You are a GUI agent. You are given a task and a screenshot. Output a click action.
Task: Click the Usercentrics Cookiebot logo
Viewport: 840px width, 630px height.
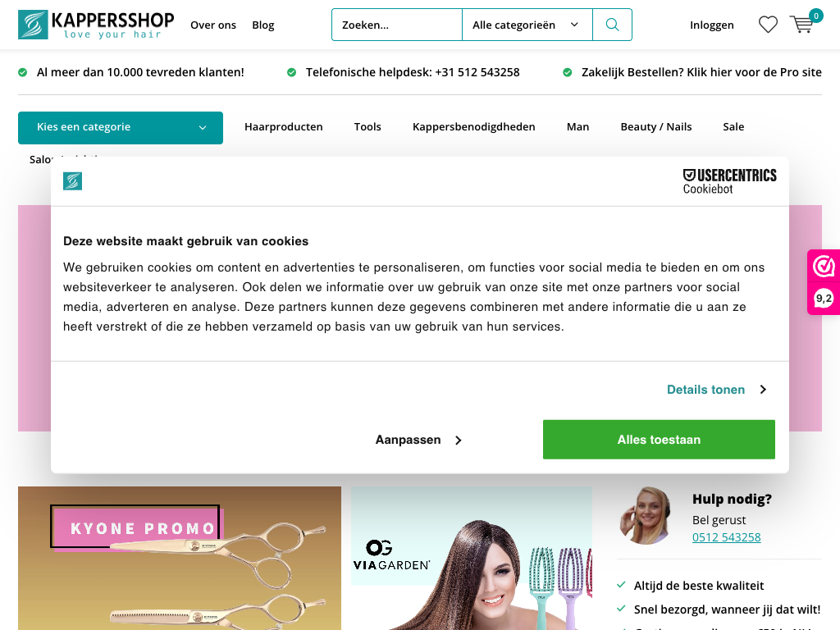point(729,181)
